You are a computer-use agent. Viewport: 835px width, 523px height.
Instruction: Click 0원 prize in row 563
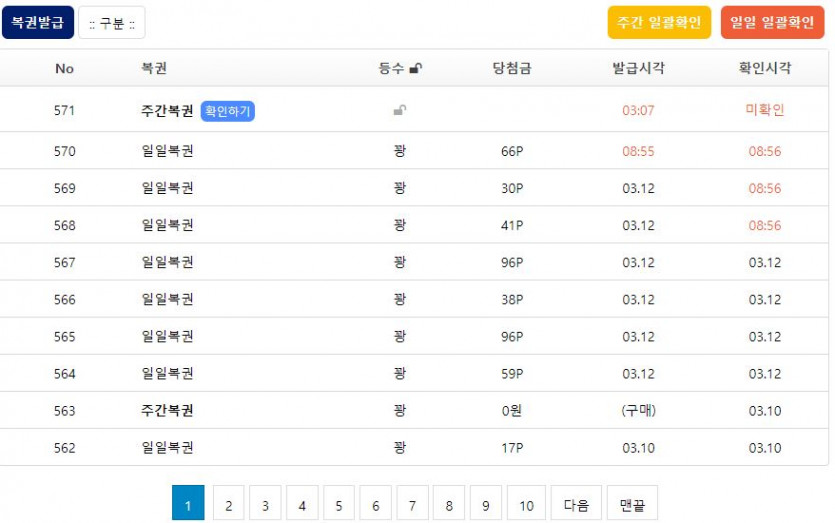tap(512, 411)
